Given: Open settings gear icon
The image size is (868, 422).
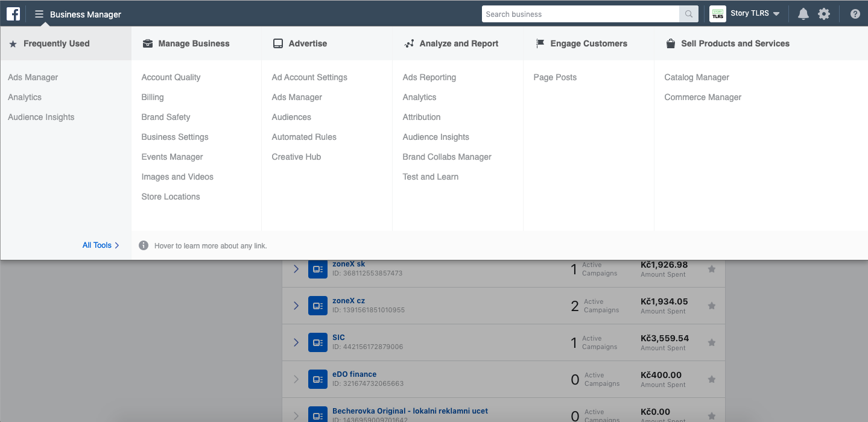Looking at the screenshot, I should [824, 14].
